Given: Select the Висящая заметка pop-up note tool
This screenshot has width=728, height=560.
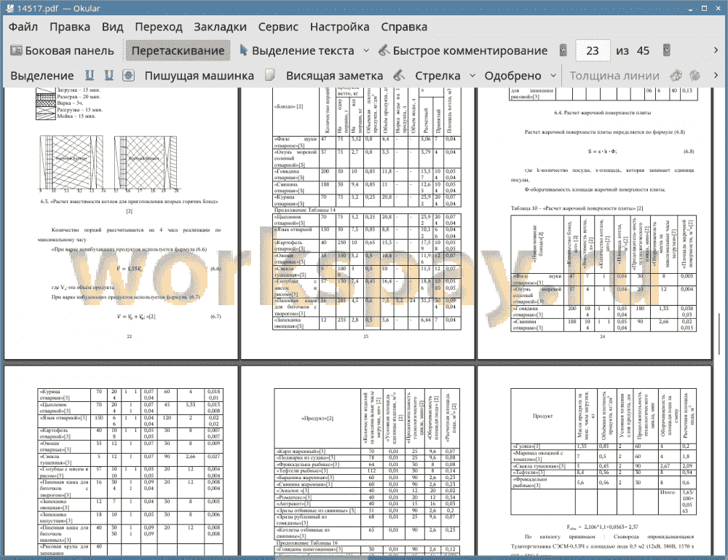Looking at the screenshot, I should 334,76.
